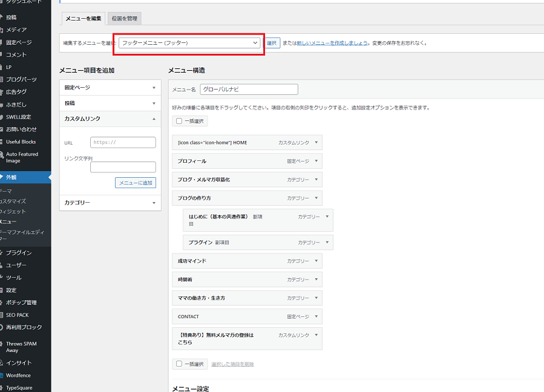Expand the 固定ページ accordion section under メニュー項目を追加
Screen dimensions: 544x392
click(x=110, y=88)
